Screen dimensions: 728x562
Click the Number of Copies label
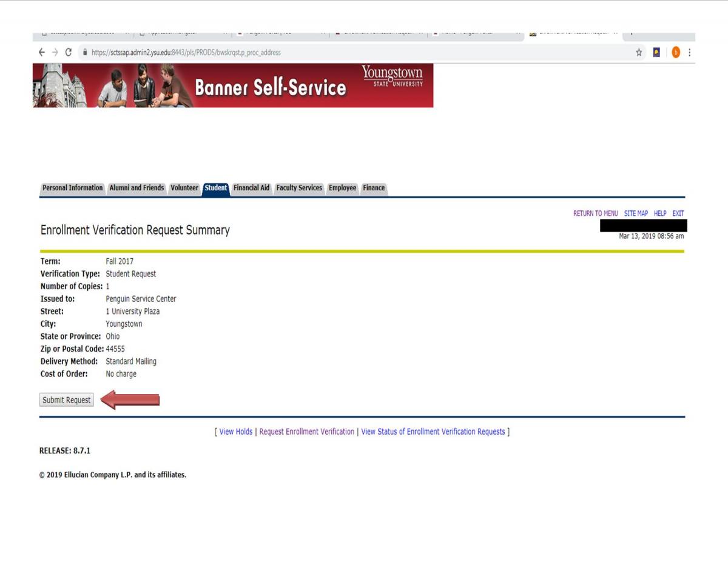(72, 286)
